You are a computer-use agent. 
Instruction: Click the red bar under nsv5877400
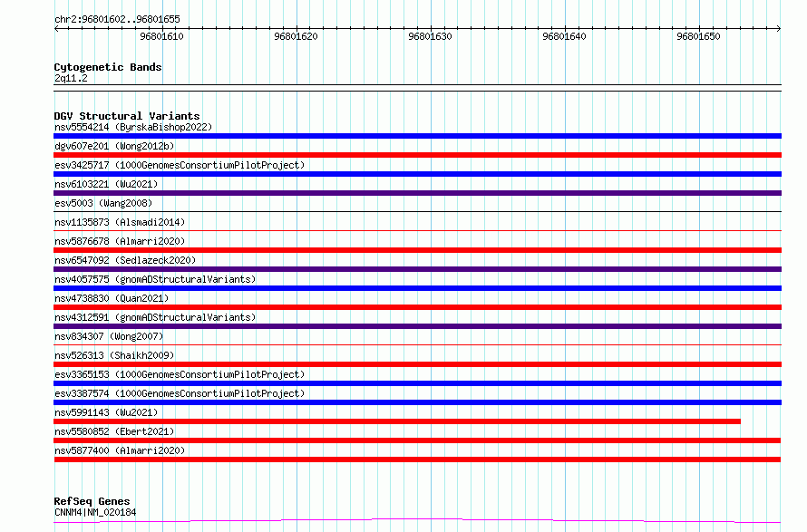(x=417, y=459)
